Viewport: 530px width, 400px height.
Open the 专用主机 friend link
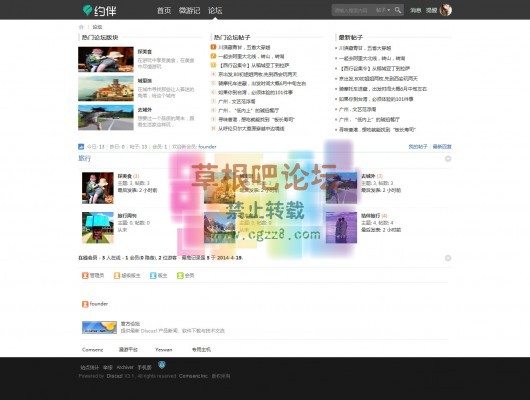pos(201,350)
